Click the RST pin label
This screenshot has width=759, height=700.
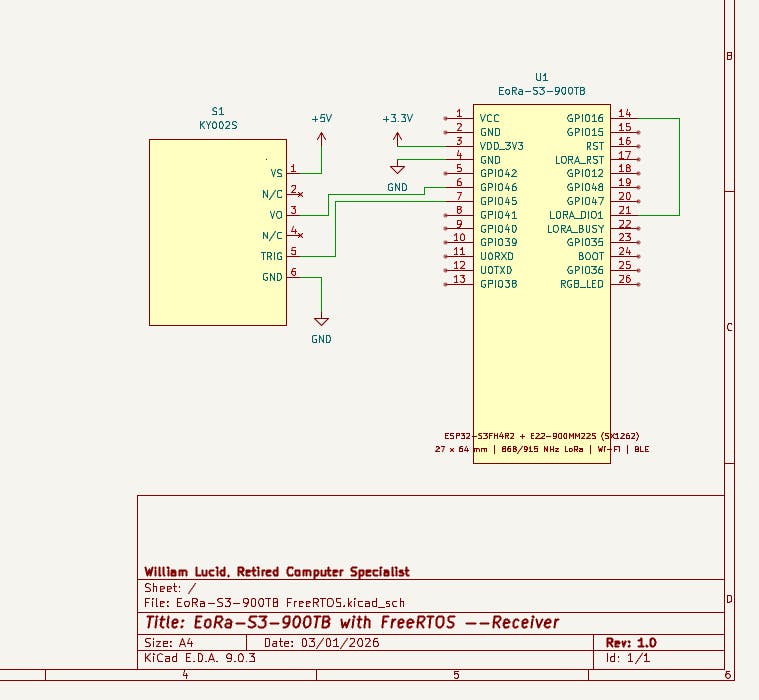595,146
